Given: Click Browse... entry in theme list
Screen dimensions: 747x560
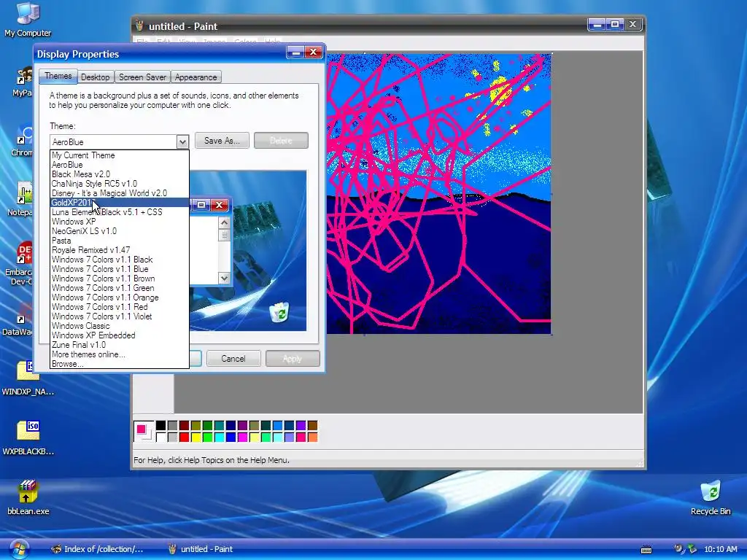Looking at the screenshot, I should (x=120, y=365).
